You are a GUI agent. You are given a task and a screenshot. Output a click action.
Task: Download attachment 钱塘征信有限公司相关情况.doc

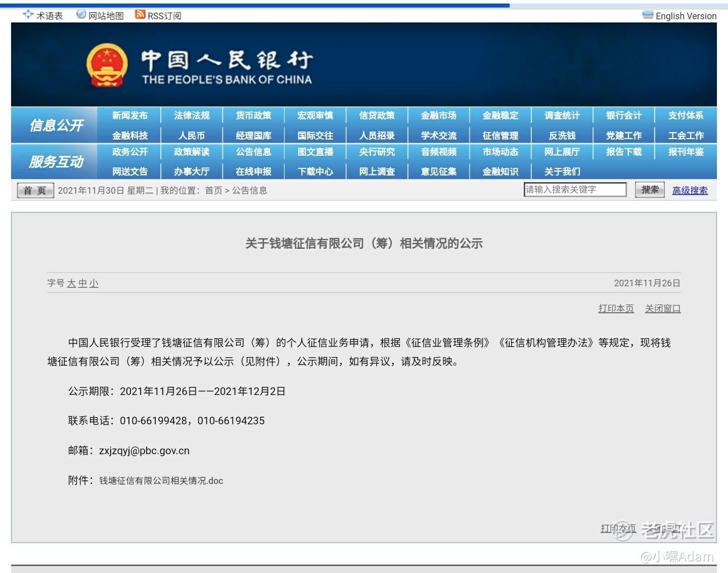click(x=161, y=481)
